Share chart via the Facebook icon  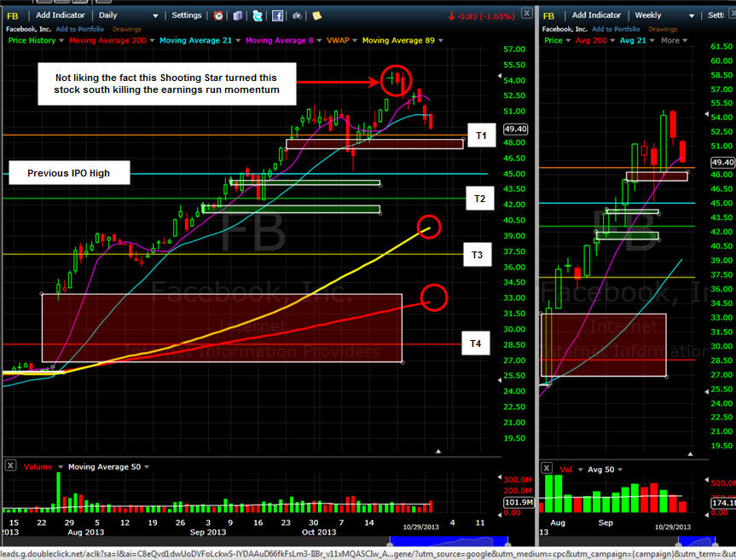277,16
